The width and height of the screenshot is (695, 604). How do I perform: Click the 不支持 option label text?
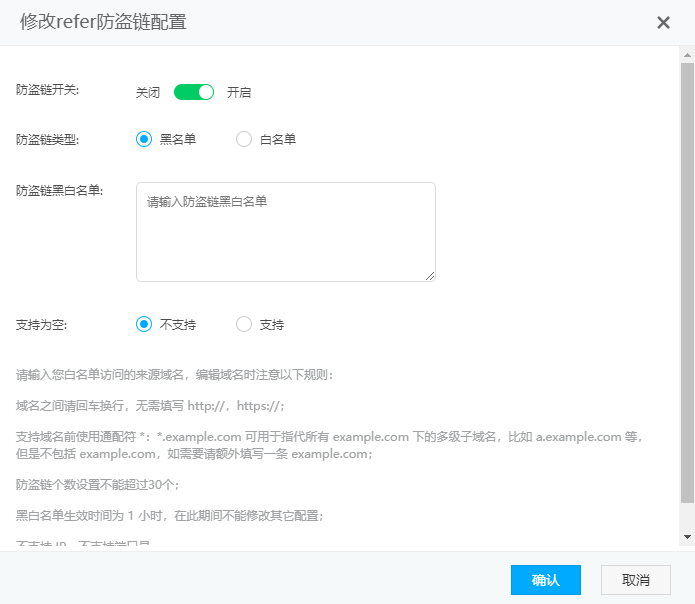178,324
